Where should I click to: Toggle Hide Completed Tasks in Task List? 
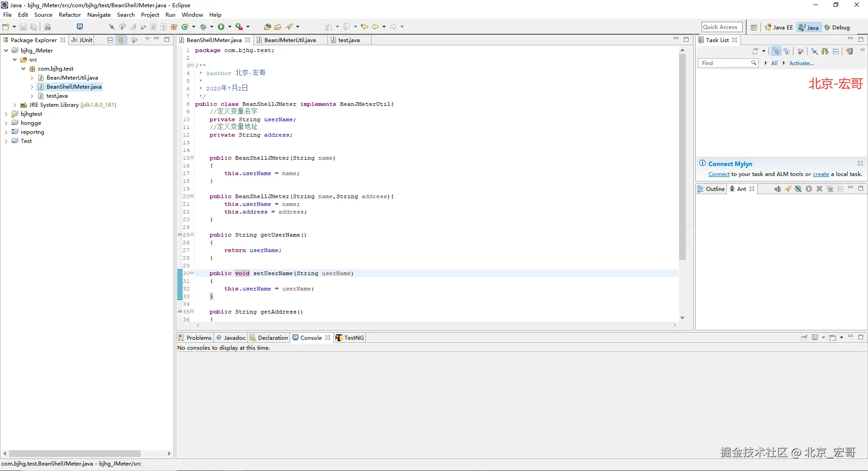[814, 51]
